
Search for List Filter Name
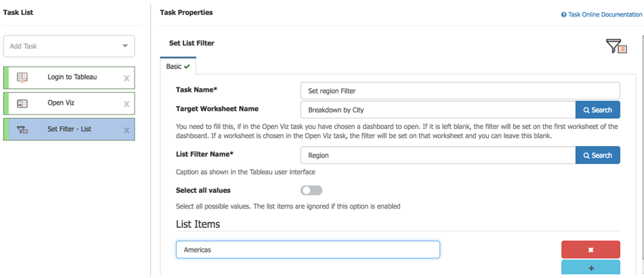[597, 155]
